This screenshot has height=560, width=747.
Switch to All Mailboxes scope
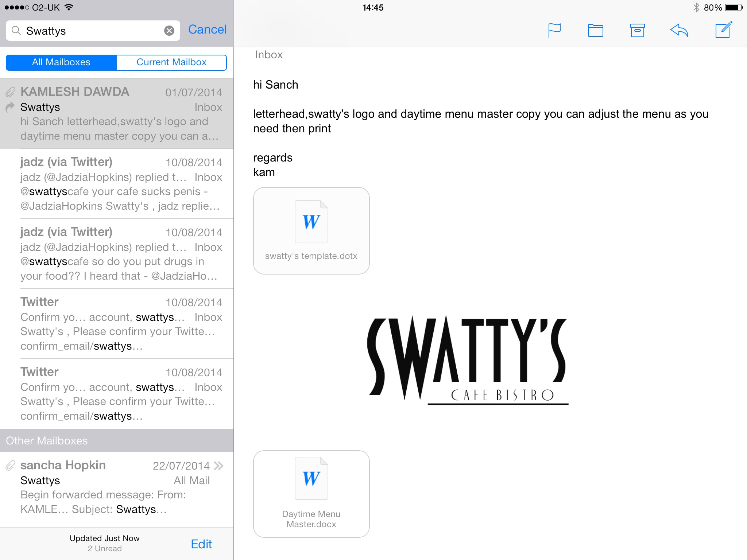point(61,62)
